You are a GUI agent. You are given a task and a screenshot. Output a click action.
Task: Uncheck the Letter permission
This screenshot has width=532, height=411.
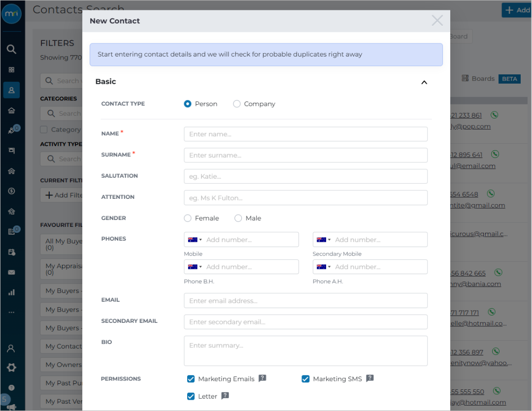[x=191, y=396]
